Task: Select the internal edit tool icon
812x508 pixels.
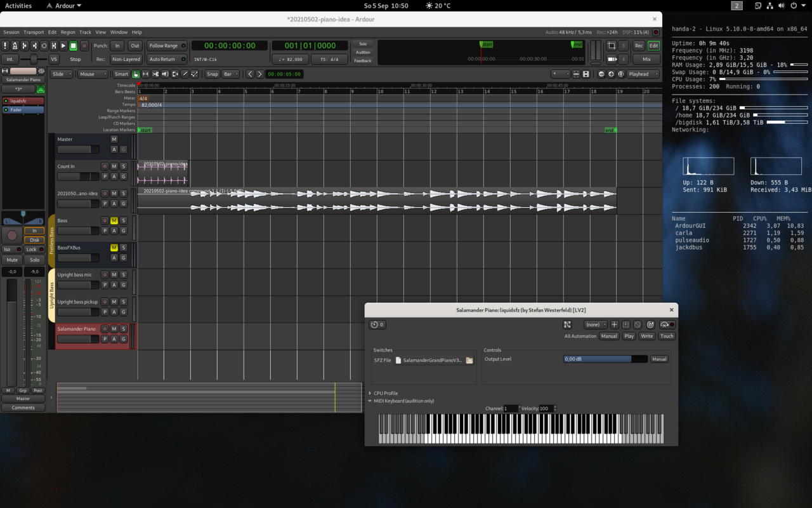Action: pyautogui.click(x=195, y=74)
